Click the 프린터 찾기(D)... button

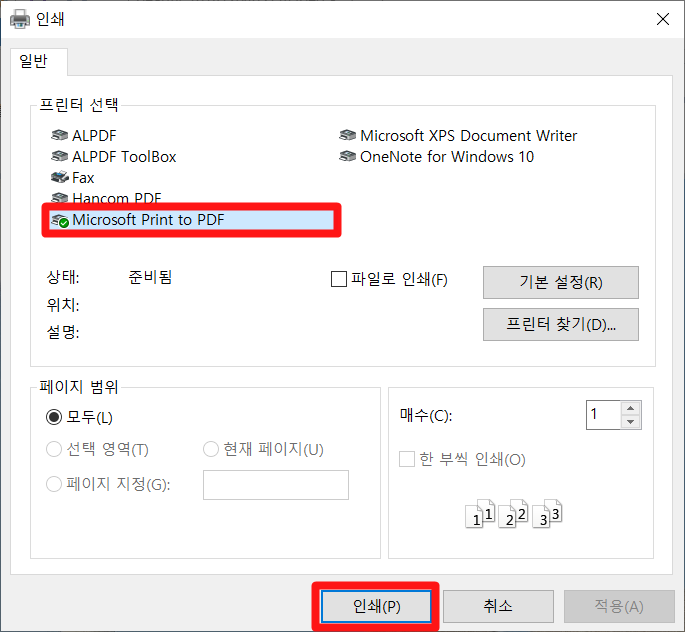click(560, 325)
